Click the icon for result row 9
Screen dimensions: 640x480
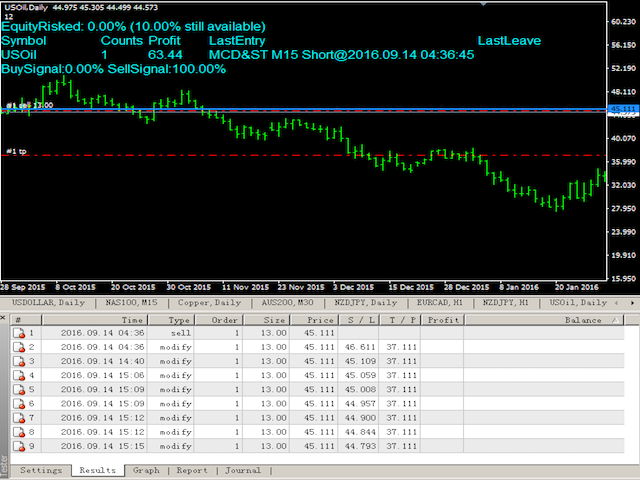[18, 446]
